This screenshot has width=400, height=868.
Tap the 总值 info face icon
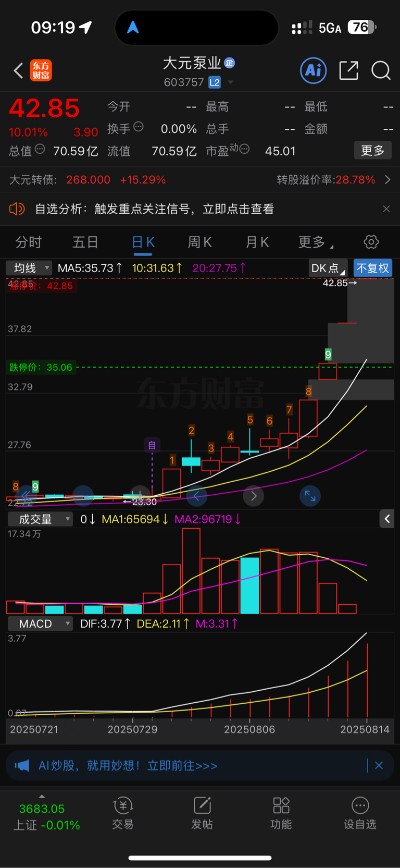point(40,149)
